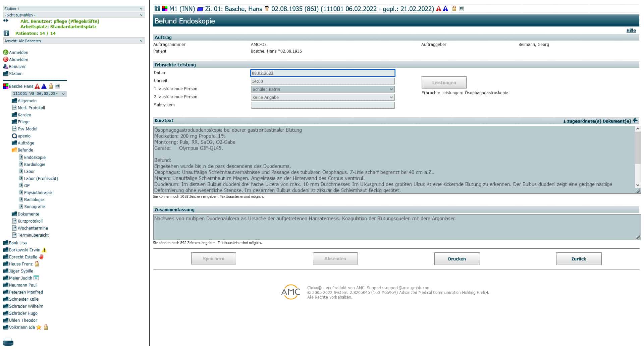Click the calendar icon beside Meier Judith
The width and height of the screenshot is (644, 362).
pyautogui.click(x=36, y=278)
